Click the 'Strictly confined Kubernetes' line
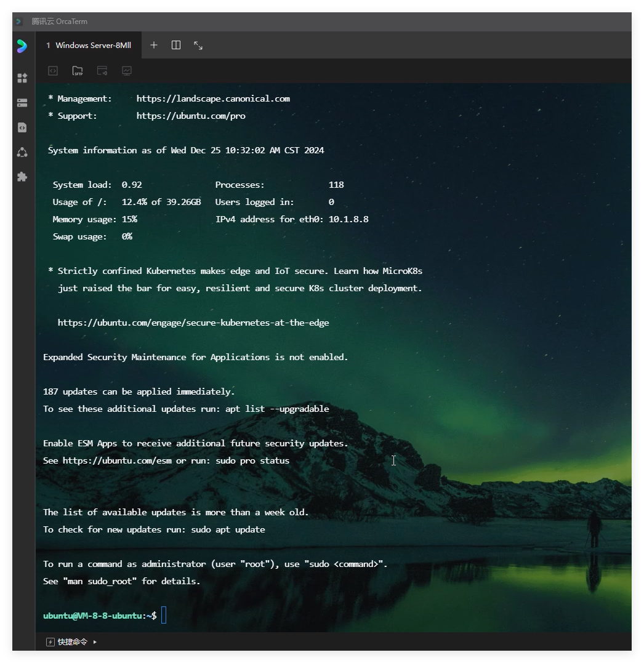This screenshot has width=644, height=663. tap(235, 271)
